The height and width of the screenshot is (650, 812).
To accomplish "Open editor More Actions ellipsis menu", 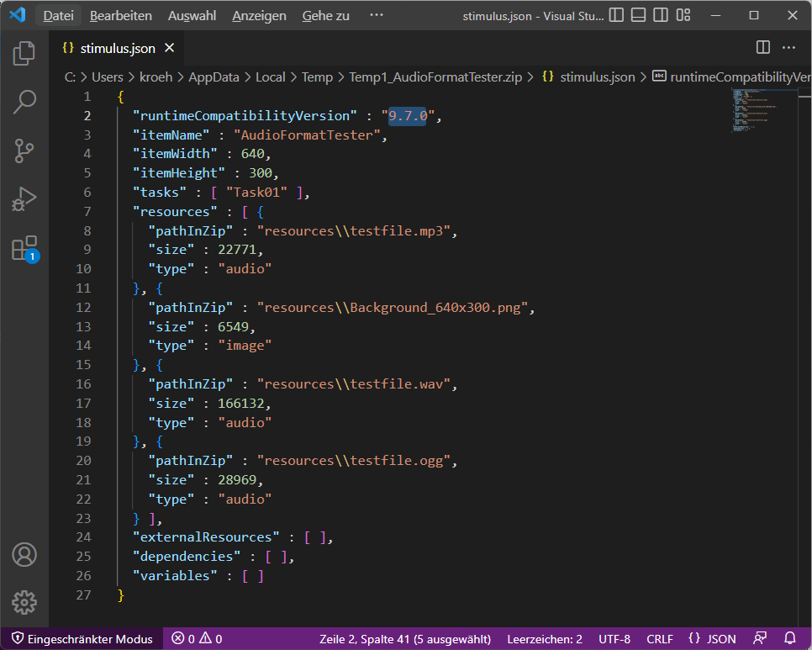I will (x=788, y=48).
